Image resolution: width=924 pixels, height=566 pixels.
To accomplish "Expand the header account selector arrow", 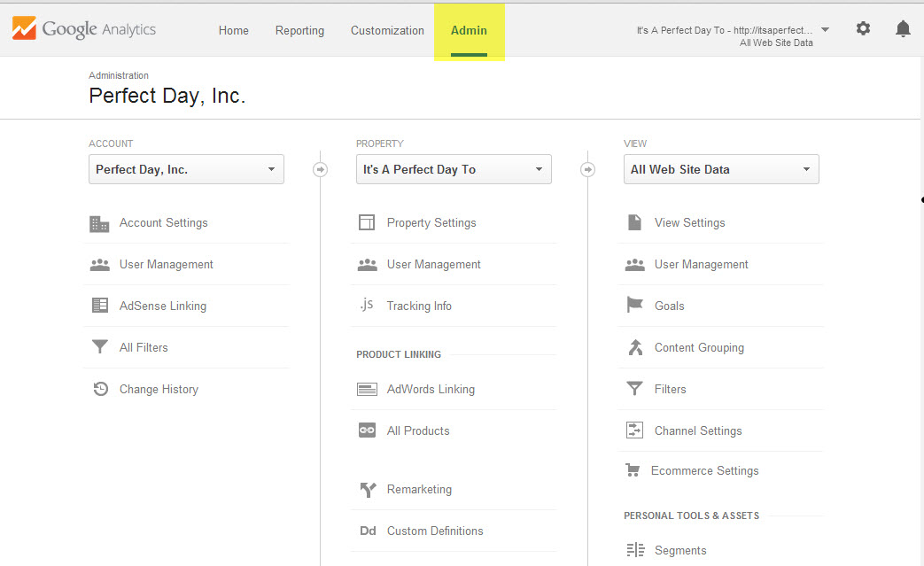I will point(825,29).
